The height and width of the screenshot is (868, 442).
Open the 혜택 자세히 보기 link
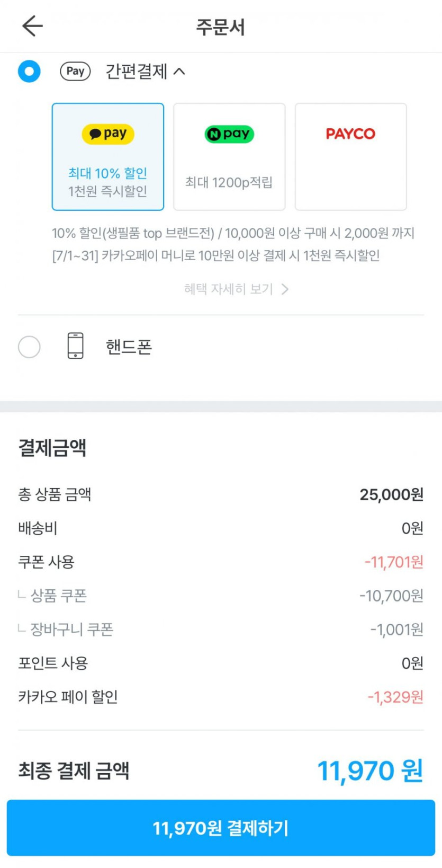(x=228, y=289)
